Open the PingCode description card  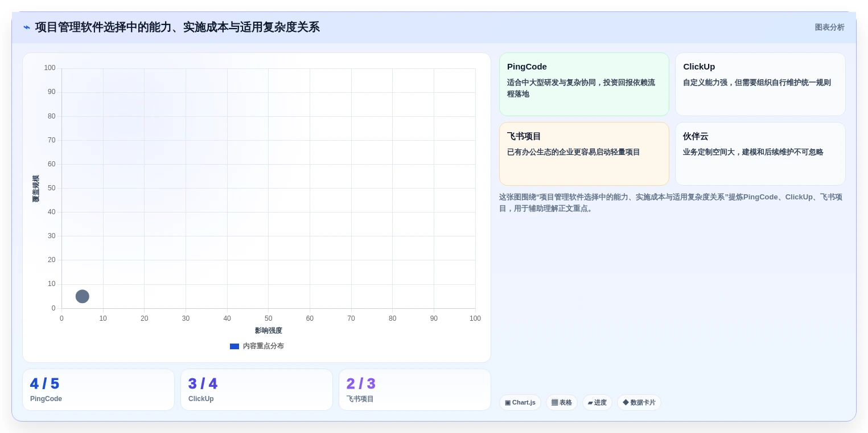tap(584, 84)
